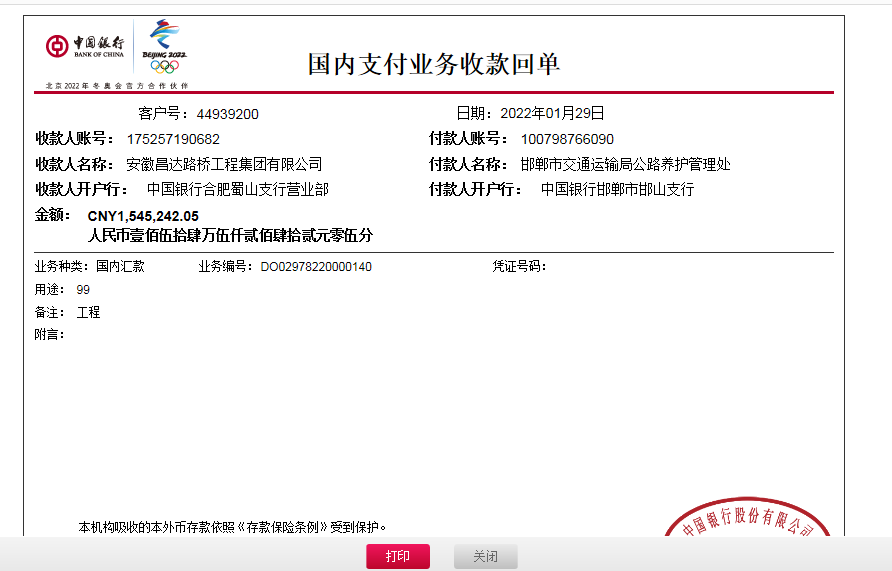Click the Bank of China logo

pos(85,46)
